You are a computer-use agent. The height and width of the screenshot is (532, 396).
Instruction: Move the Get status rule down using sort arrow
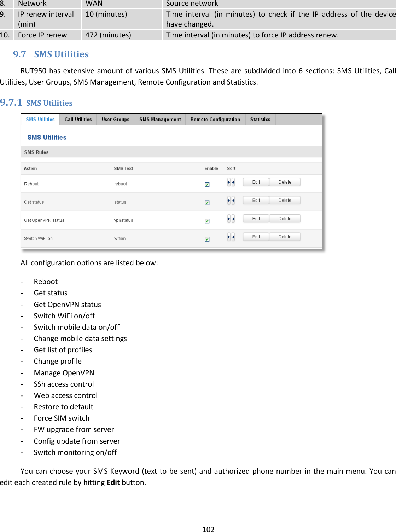pos(233,200)
